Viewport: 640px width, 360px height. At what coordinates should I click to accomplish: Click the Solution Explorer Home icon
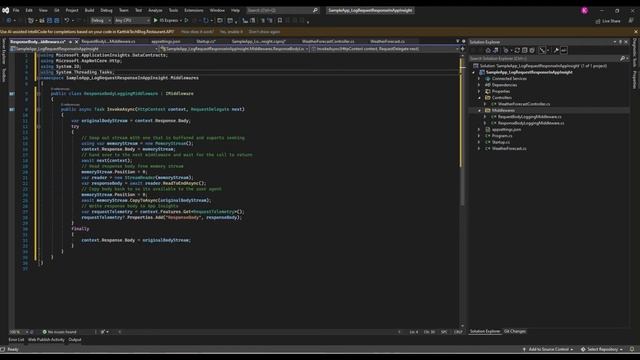(488, 50)
